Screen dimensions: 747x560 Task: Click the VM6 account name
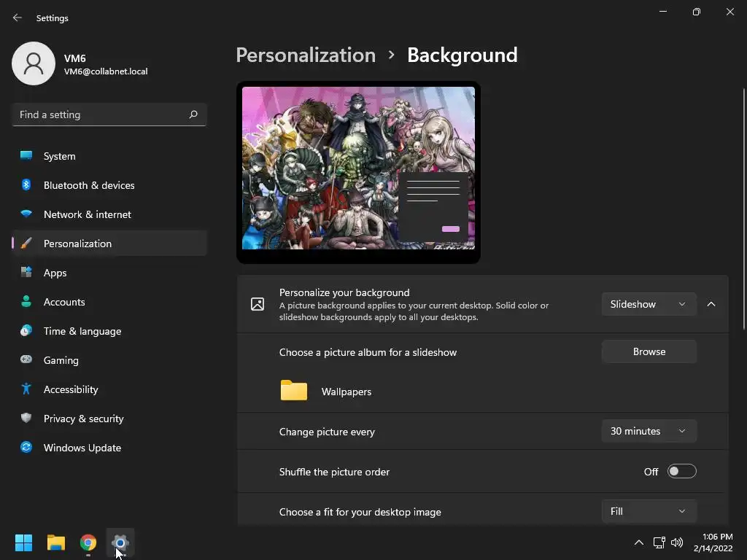75,58
